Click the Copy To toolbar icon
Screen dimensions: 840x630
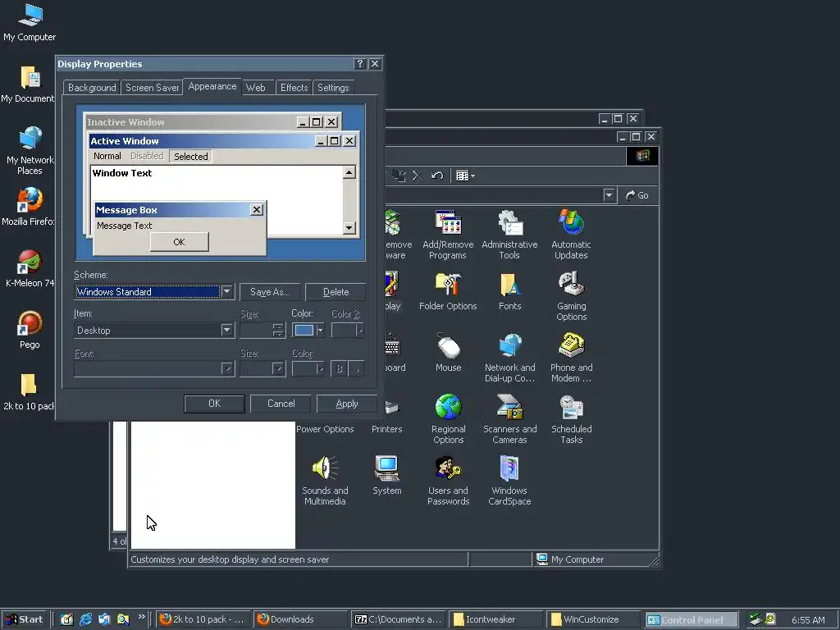pos(399,176)
